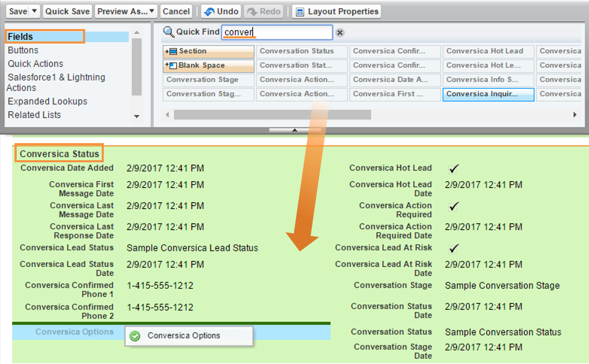
Task: Click the Sample Conversica Lead Status value
Action: (x=193, y=248)
